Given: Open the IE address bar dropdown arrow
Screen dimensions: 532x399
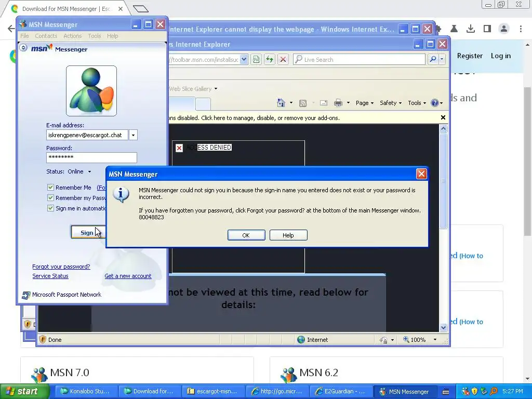Looking at the screenshot, I should pyautogui.click(x=244, y=60).
